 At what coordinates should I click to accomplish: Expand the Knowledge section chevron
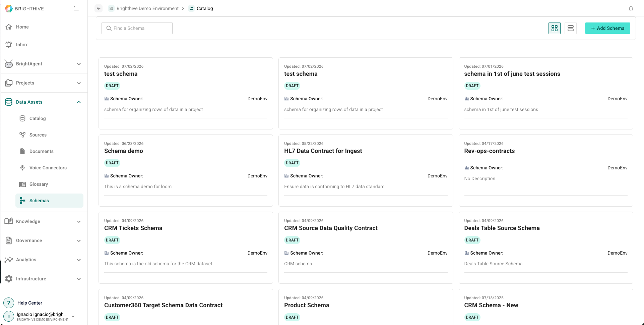[79, 221]
